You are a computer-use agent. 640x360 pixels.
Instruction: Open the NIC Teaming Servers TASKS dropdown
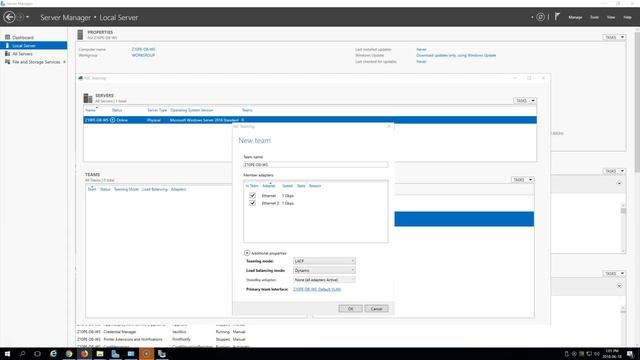[524, 100]
